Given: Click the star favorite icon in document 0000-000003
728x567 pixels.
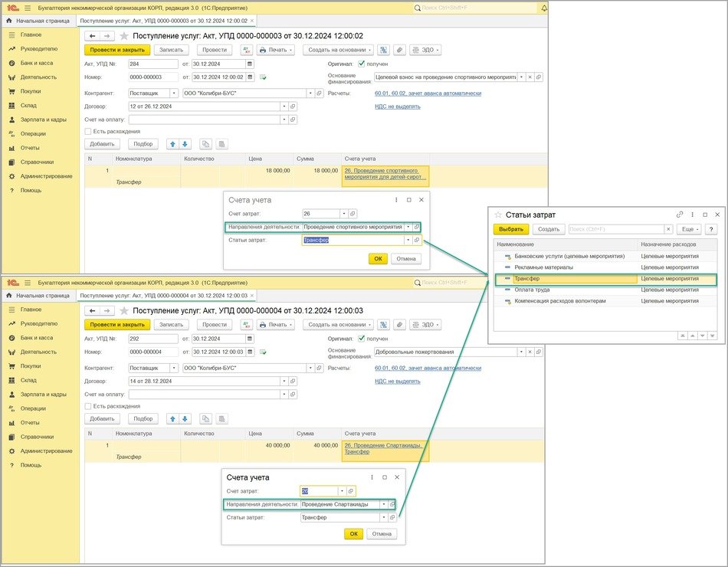Looking at the screenshot, I should pos(124,36).
